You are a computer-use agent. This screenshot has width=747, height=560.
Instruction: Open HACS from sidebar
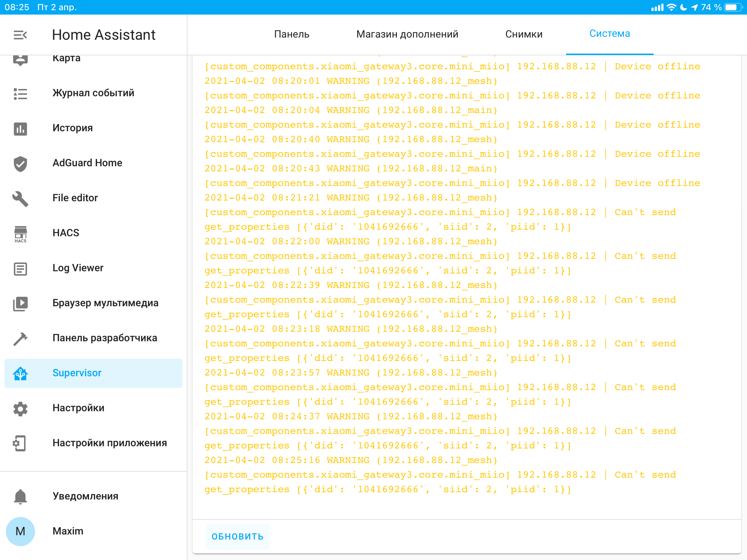93,233
